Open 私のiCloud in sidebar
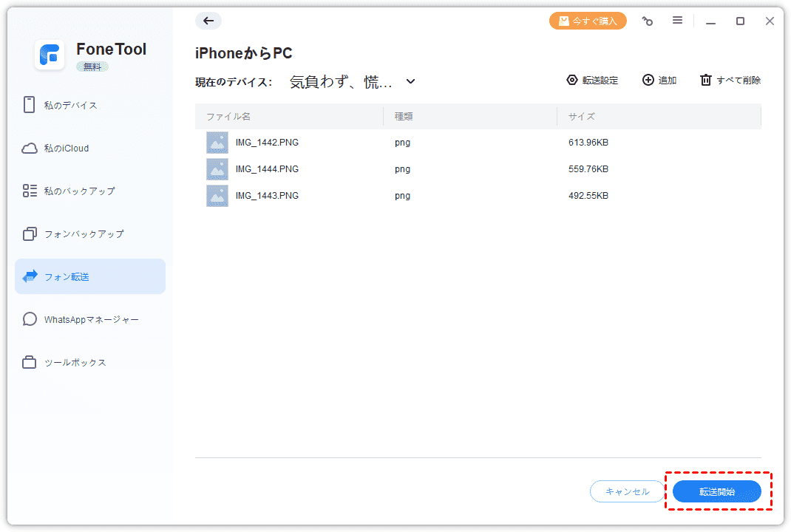The height and width of the screenshot is (532, 791). (x=66, y=148)
